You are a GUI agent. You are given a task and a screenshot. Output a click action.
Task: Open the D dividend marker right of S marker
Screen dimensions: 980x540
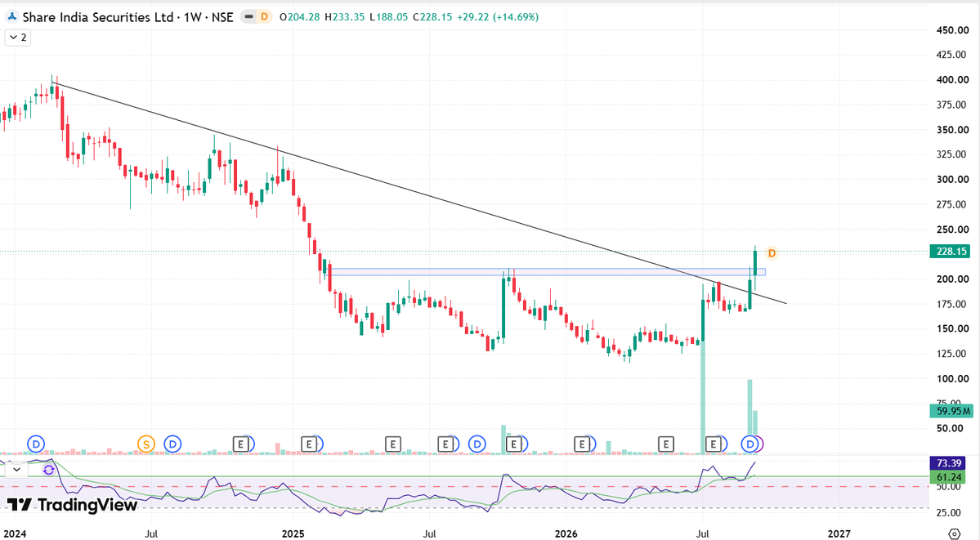(172, 444)
